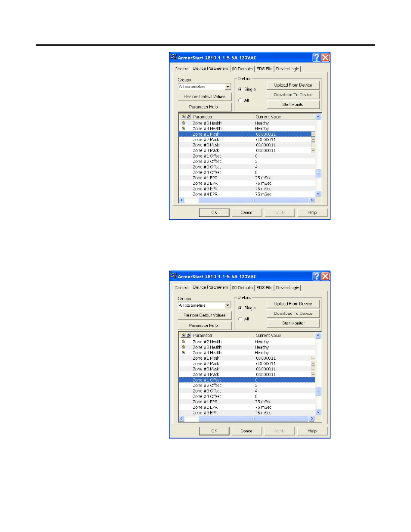Click Restore Default Values in lower dialog

(x=205, y=315)
